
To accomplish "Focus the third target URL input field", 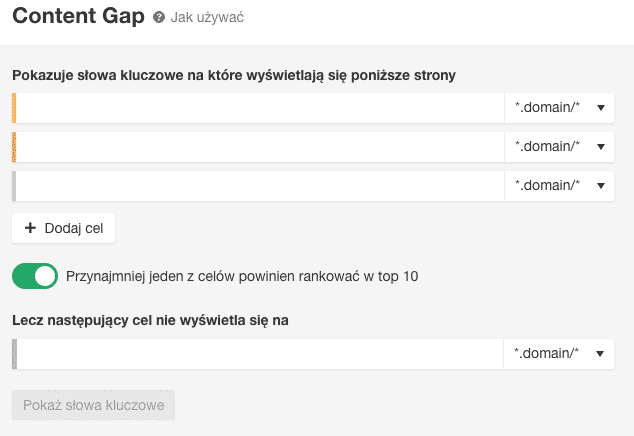I will pyautogui.click(x=260, y=186).
